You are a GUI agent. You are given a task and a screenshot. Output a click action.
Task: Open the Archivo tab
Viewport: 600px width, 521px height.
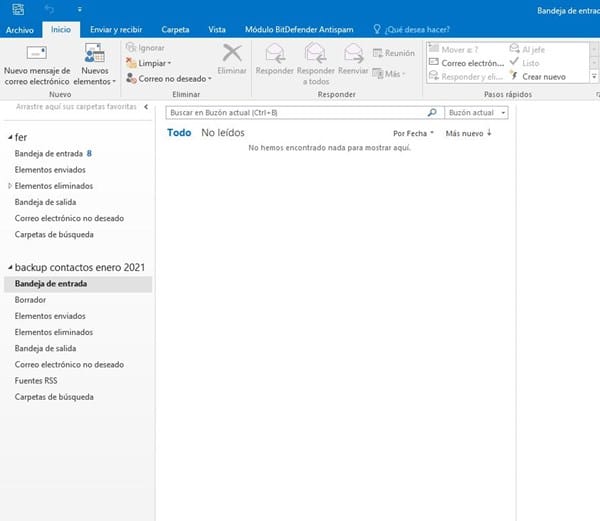[19, 31]
